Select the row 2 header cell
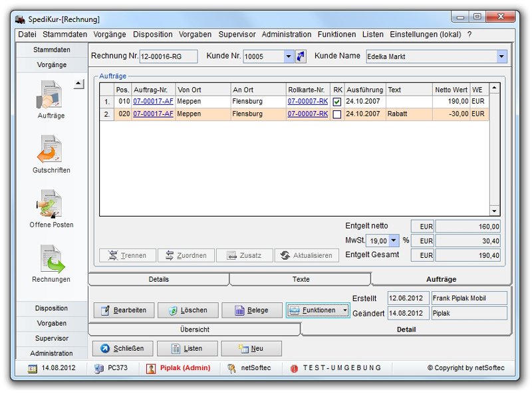This screenshot has width=532, height=394. tap(107, 114)
